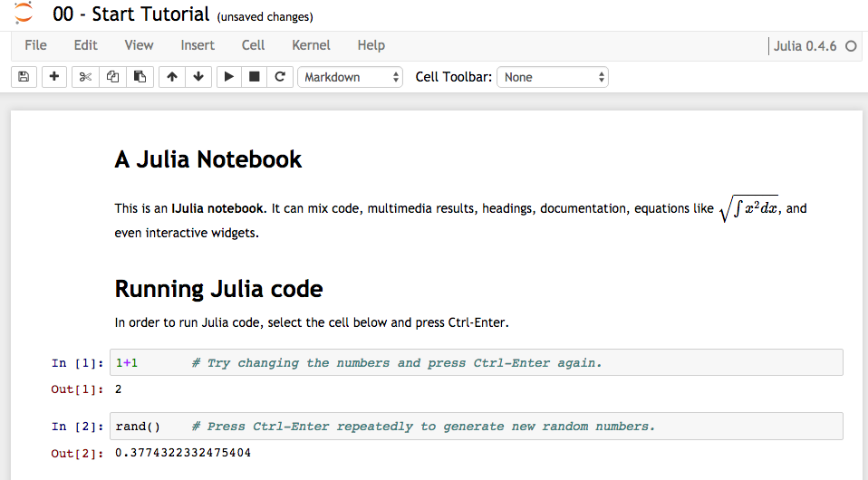Insert a cell below with plus icon

(54, 77)
